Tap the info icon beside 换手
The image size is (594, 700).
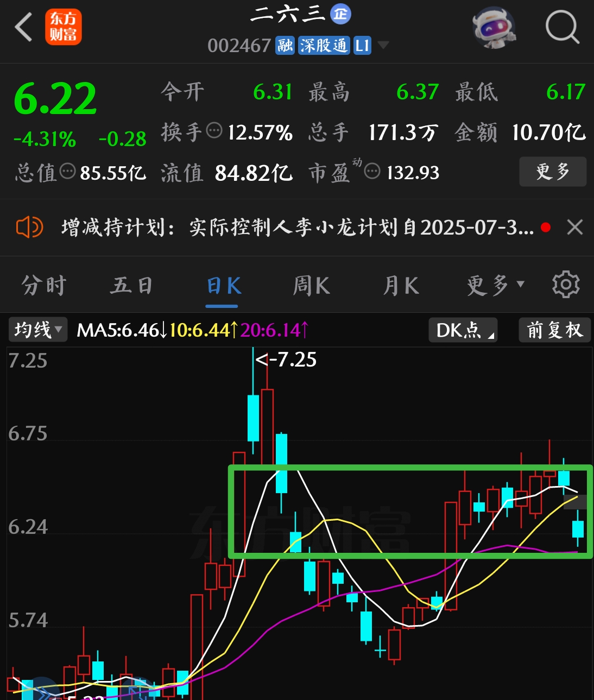click(214, 130)
